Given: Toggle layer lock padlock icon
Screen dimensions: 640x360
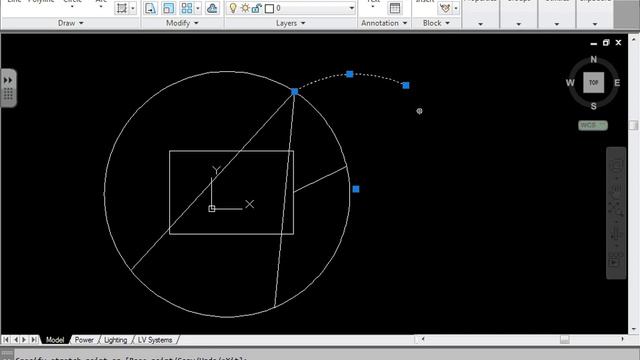Looking at the screenshot, I should 256,8.
